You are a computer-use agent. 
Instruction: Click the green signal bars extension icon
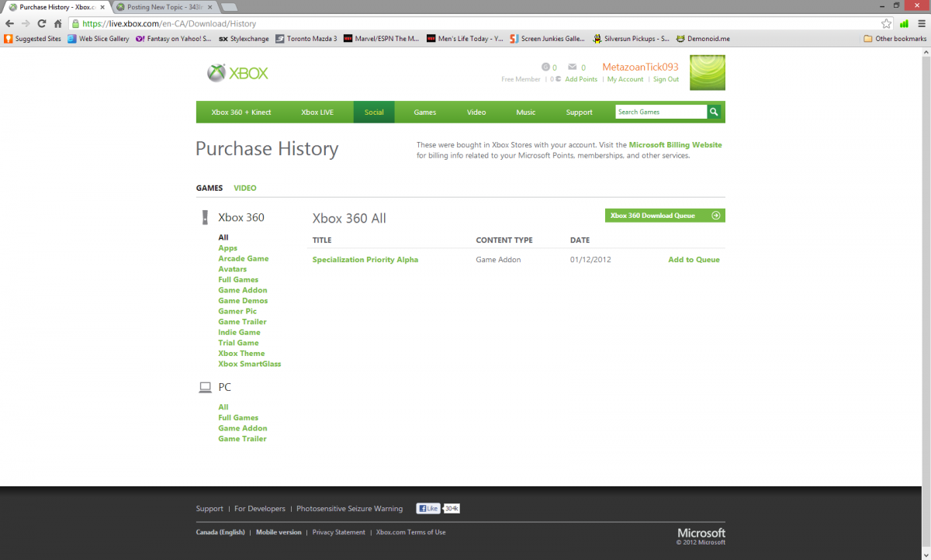[904, 23]
